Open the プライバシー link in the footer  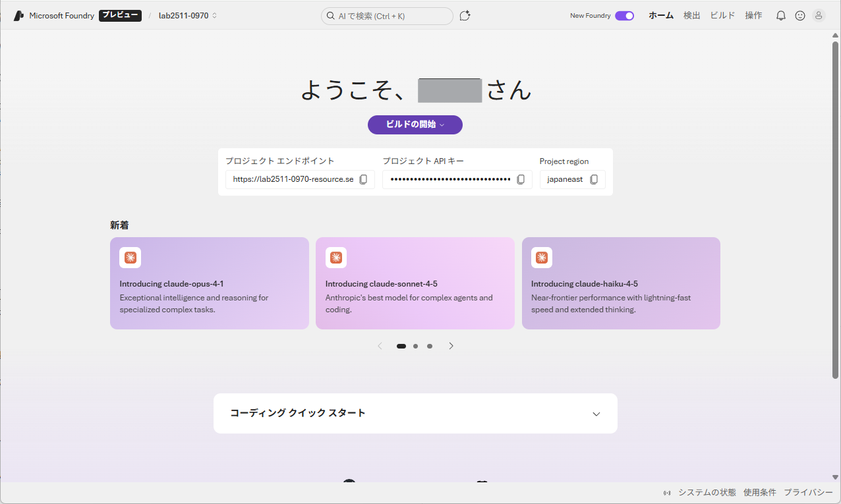pyautogui.click(x=808, y=492)
